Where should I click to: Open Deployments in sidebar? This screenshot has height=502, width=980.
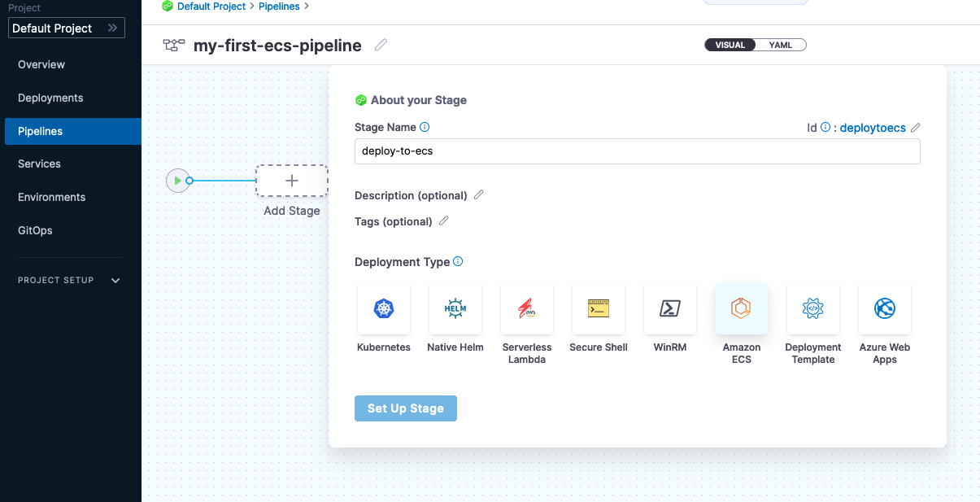pos(50,98)
